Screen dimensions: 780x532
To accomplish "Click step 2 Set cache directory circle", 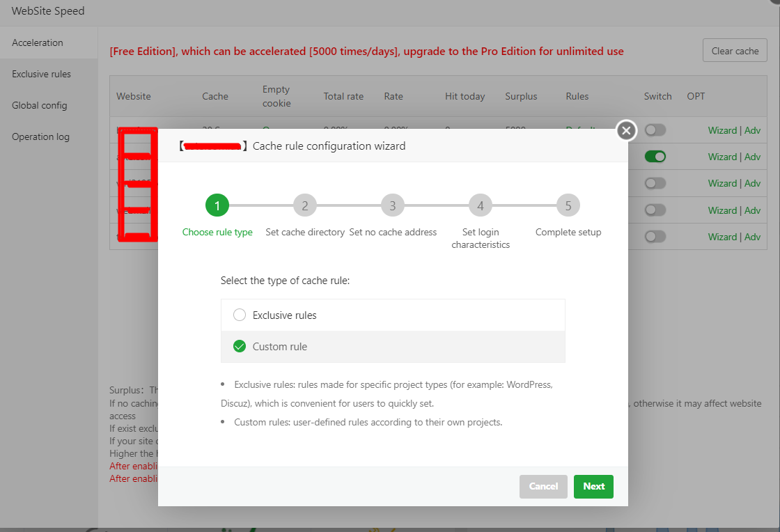I will (305, 205).
